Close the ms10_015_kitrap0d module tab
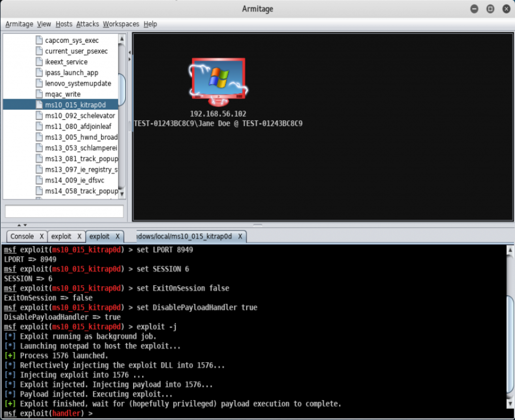 pyautogui.click(x=240, y=236)
